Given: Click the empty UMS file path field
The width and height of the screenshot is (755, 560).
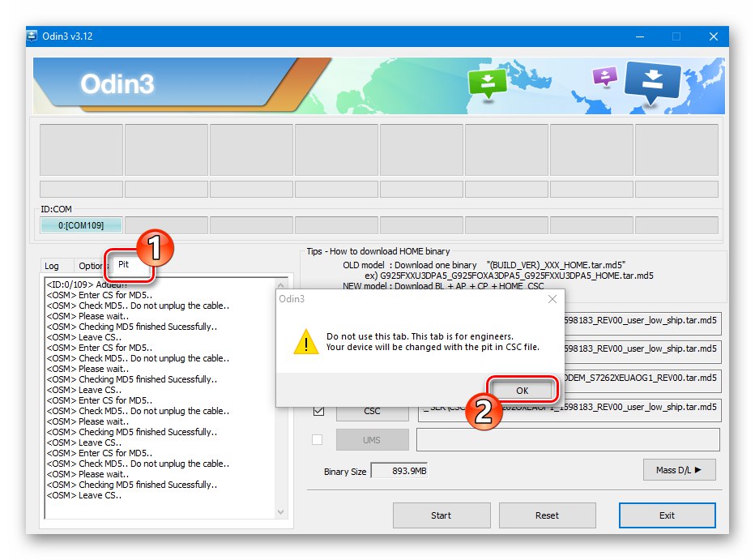Looking at the screenshot, I should point(568,439).
